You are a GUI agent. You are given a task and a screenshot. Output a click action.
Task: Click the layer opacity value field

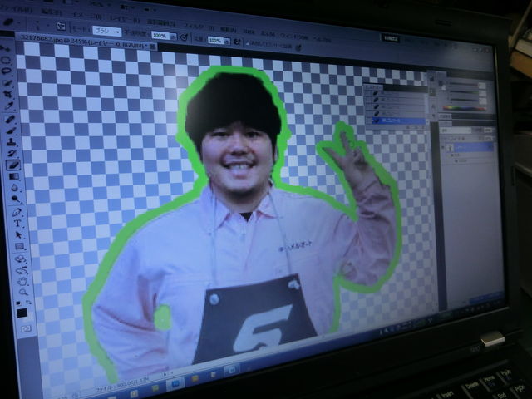point(488,131)
